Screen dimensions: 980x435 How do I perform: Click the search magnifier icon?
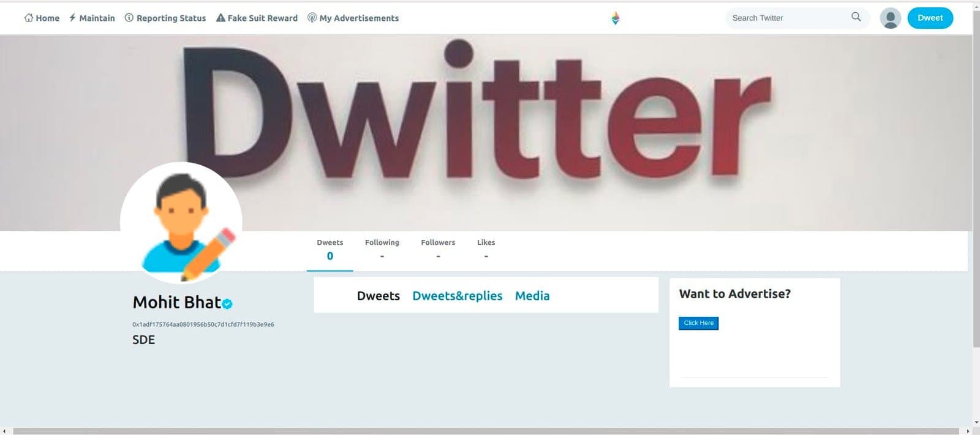856,17
